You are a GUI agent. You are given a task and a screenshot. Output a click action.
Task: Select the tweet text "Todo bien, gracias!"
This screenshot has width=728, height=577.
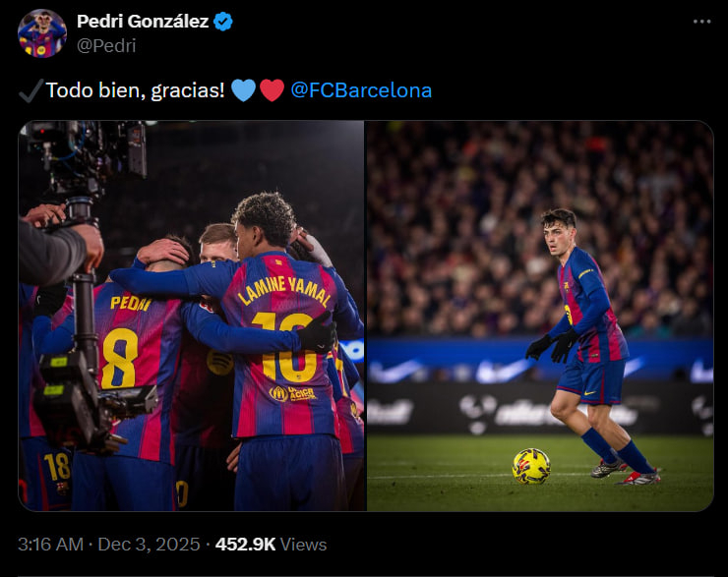pyautogui.click(x=136, y=90)
